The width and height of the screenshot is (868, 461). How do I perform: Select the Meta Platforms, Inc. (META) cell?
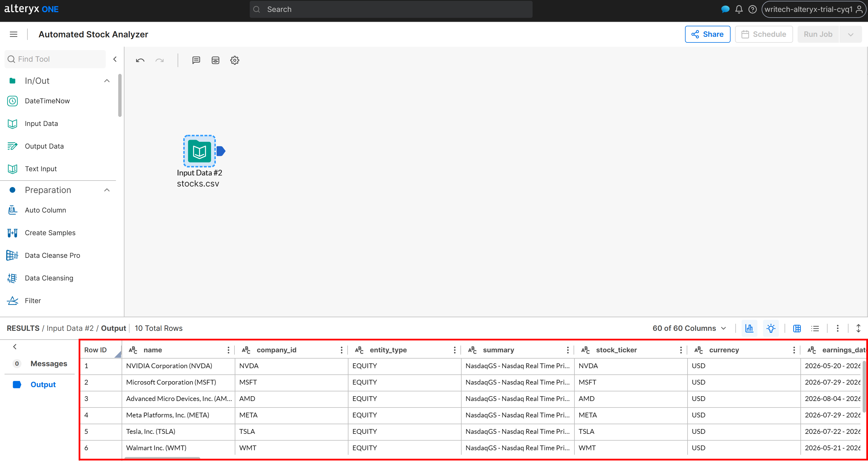point(178,415)
